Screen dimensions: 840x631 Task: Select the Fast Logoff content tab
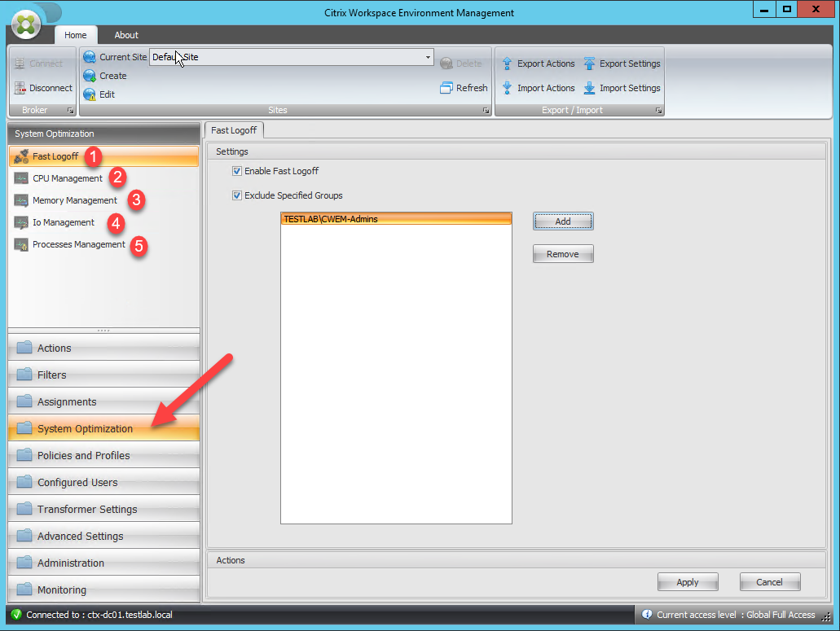[234, 130]
